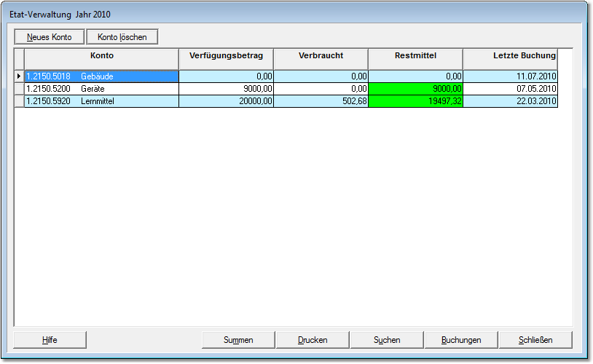Print the list via Drucken
593x364 pixels.
tap(313, 339)
